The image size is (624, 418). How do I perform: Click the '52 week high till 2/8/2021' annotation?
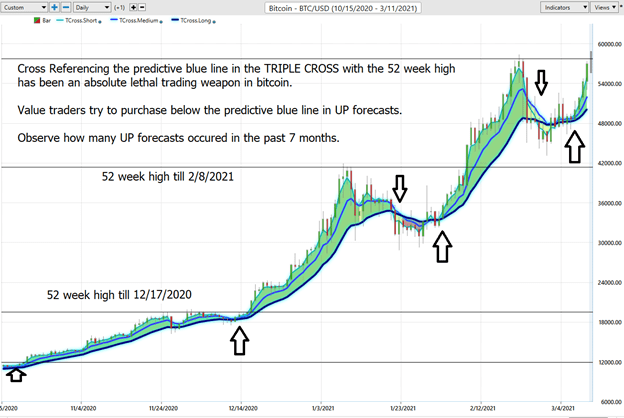(168, 176)
